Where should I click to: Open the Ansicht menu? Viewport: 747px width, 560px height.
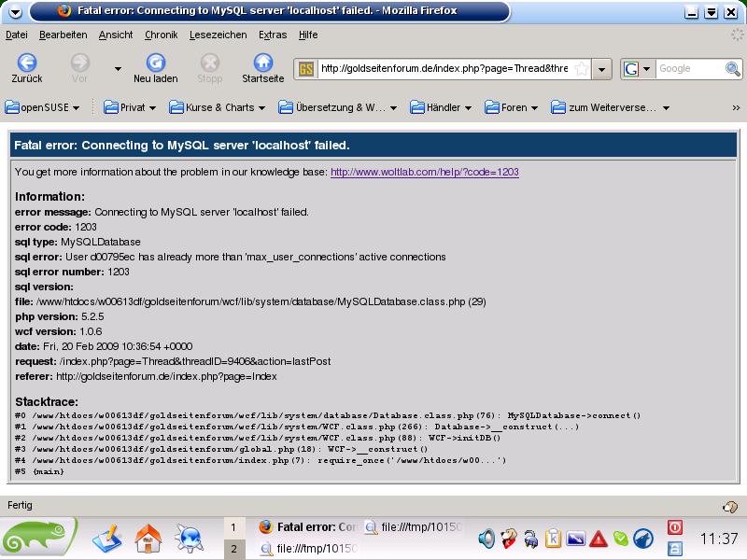point(116,35)
